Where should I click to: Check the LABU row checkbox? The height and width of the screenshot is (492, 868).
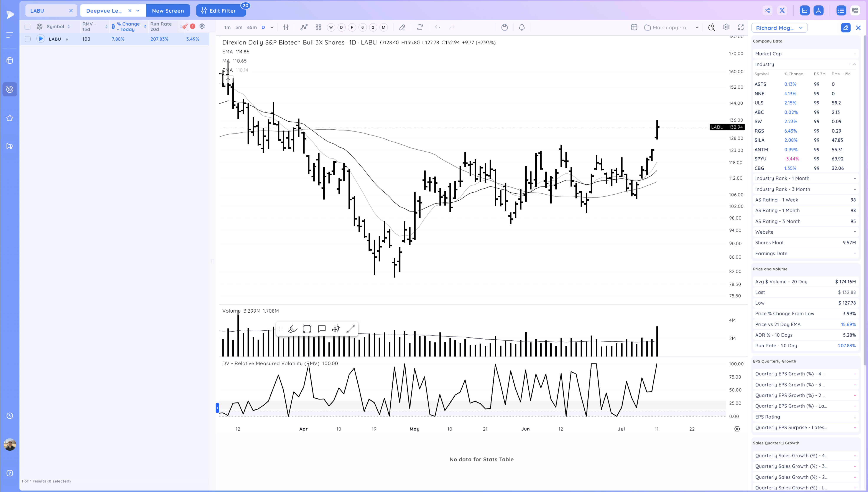(28, 39)
